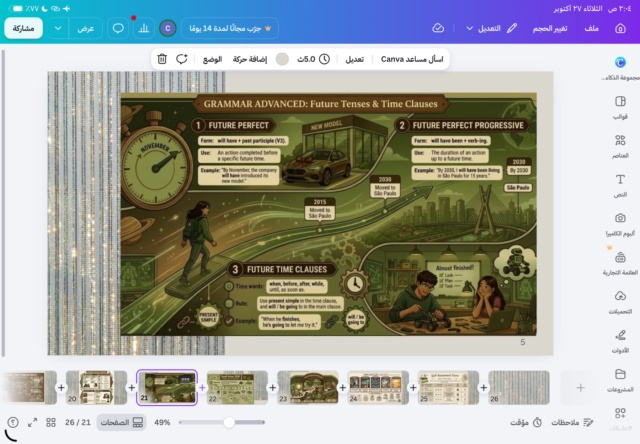The height and width of the screenshot is (444, 640).
Task: Click the cloud save status icon
Action: pos(438,28)
